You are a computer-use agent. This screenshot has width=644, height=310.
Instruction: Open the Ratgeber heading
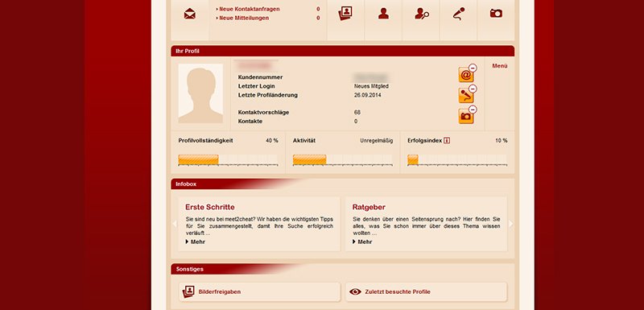(x=369, y=207)
